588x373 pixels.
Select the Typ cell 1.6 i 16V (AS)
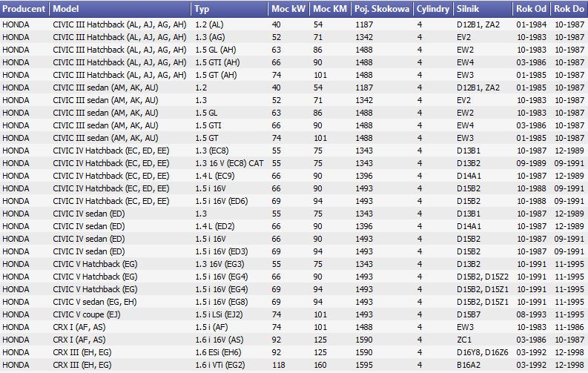tap(219, 340)
